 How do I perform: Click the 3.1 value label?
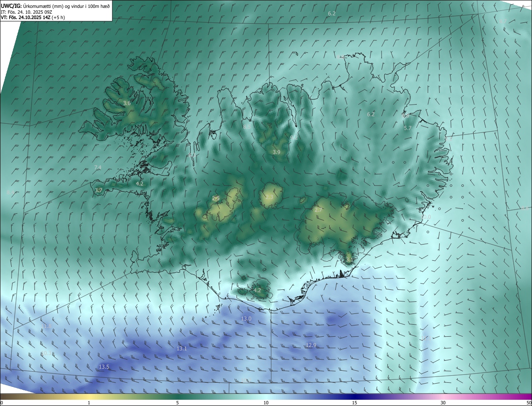pyautogui.click(x=349, y=259)
